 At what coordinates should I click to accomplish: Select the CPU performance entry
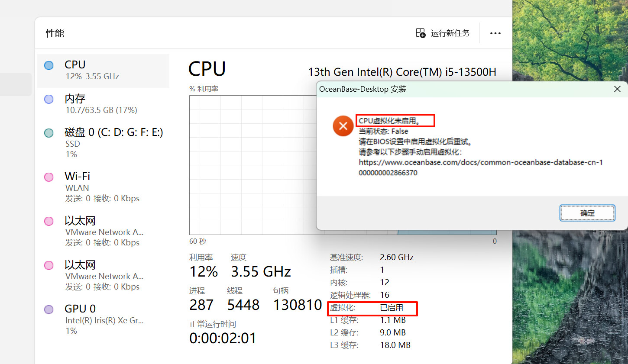pos(103,71)
